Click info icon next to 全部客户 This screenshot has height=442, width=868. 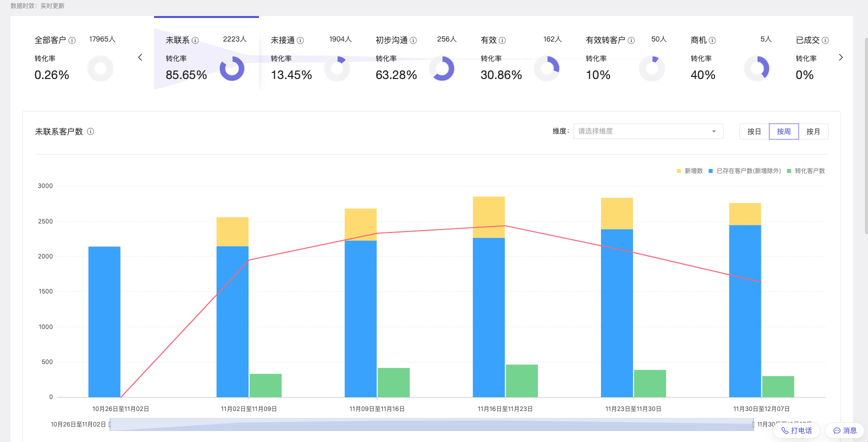click(x=72, y=40)
